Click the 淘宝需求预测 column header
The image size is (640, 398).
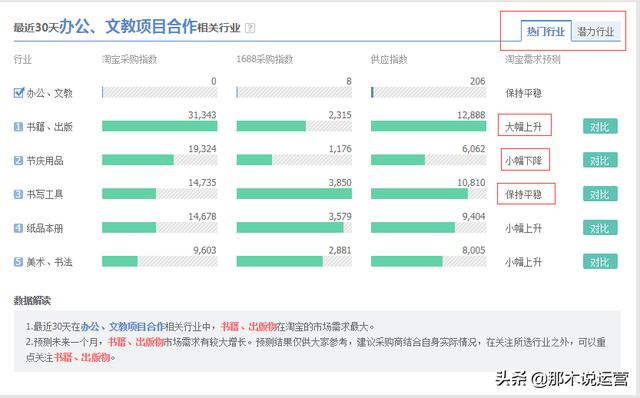pyautogui.click(x=533, y=59)
